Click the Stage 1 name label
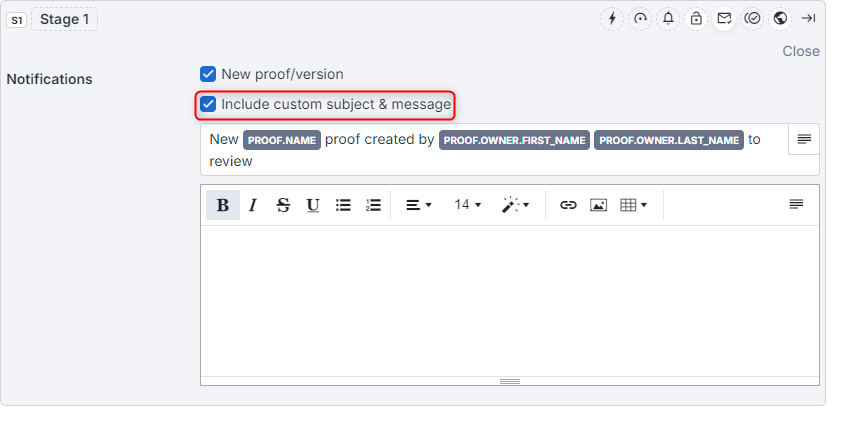The image size is (841, 421). pos(64,19)
